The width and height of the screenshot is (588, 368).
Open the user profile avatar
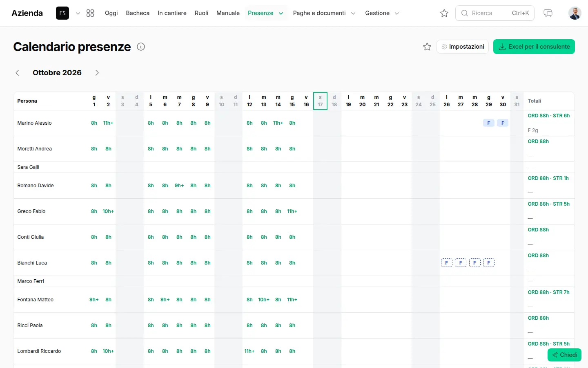[575, 13]
